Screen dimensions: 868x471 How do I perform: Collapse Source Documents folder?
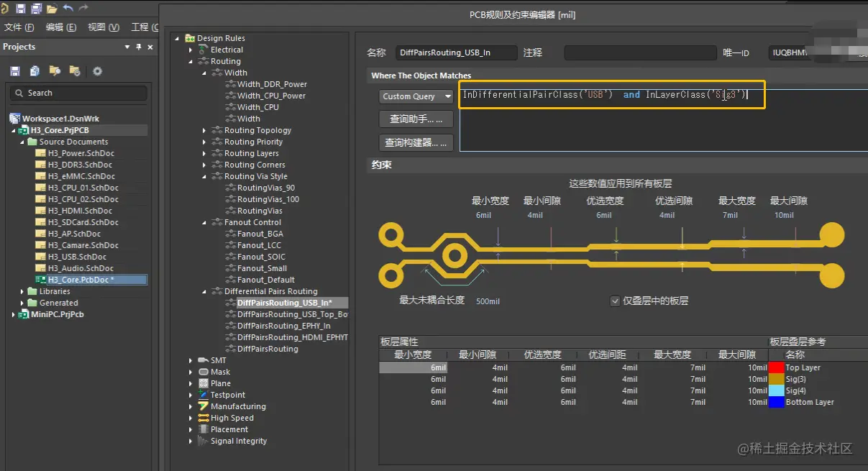22,142
